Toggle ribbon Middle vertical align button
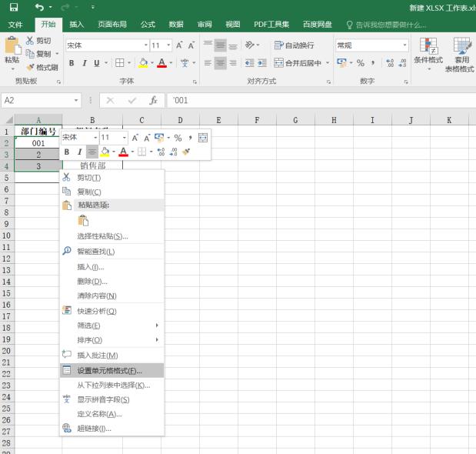 pos(221,45)
